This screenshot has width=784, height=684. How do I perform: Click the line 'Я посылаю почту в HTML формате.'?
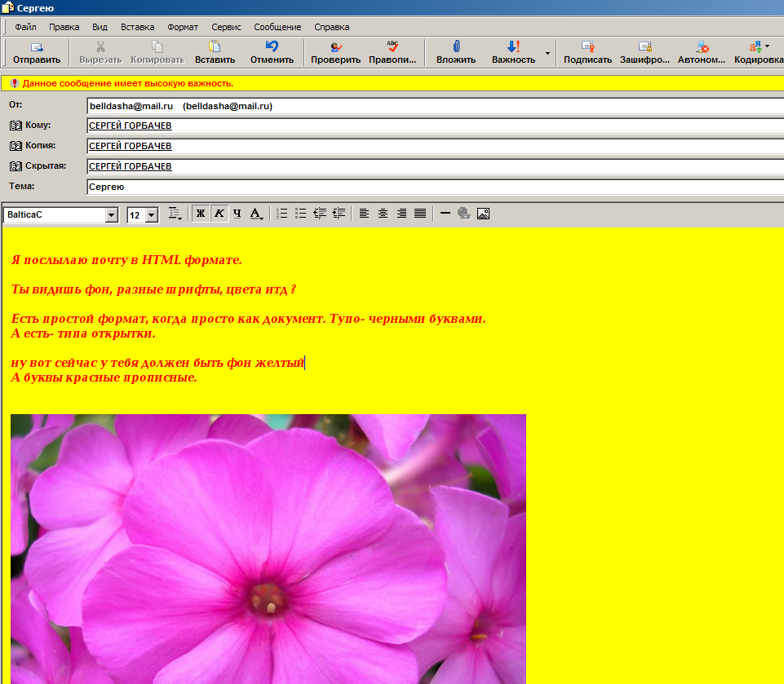[126, 260]
